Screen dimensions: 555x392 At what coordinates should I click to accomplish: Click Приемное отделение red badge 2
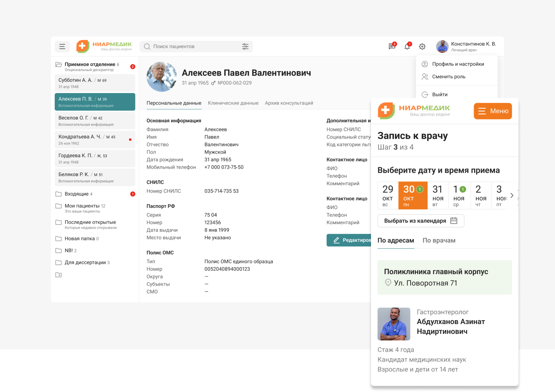133,66
